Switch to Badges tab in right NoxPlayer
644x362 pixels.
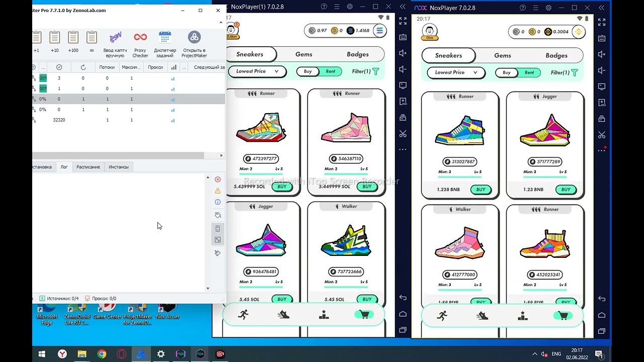coord(556,56)
